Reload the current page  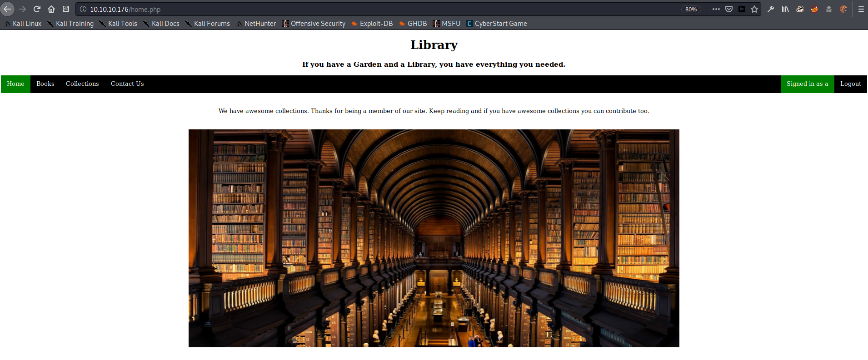click(37, 9)
